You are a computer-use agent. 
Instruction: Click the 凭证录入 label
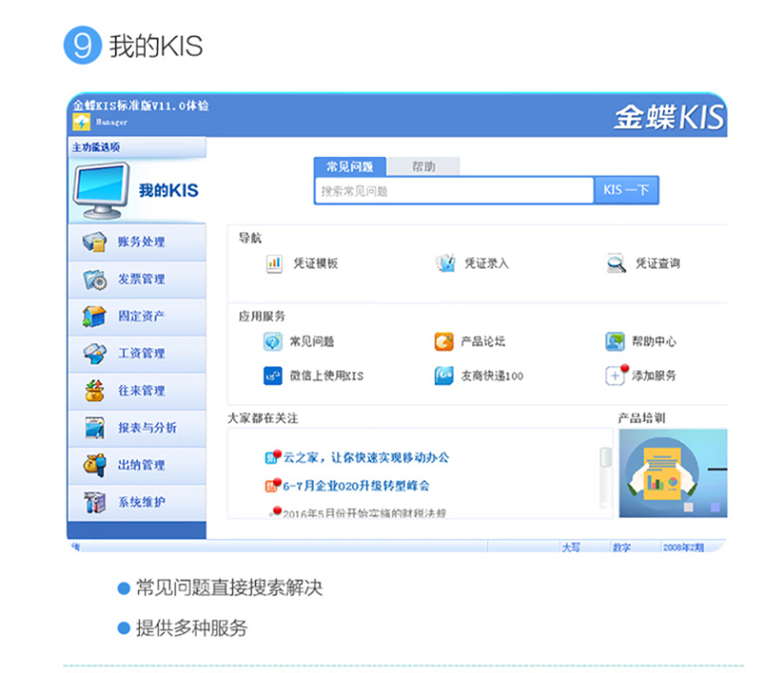486,263
